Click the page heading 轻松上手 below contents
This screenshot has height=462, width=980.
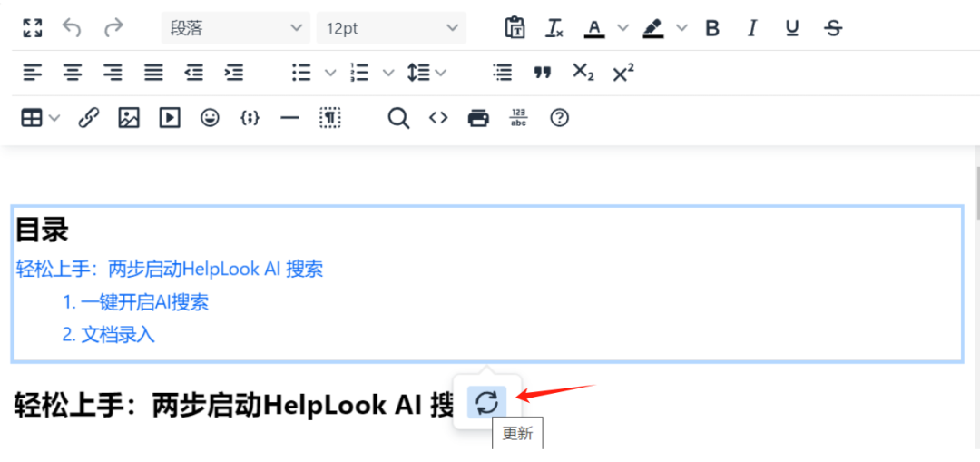[x=233, y=405]
